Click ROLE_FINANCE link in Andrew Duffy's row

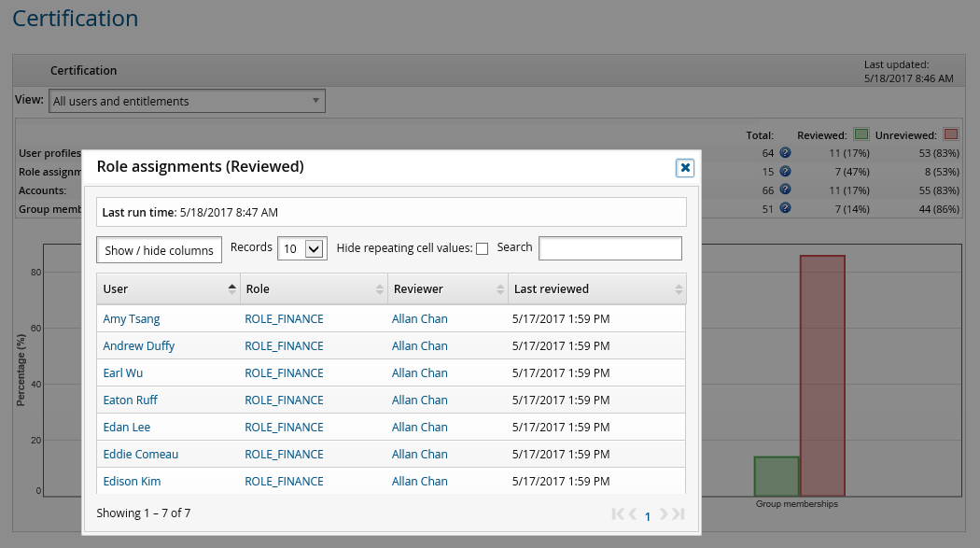tap(284, 345)
